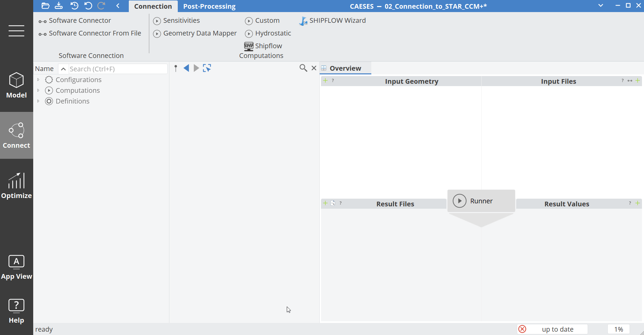Image resolution: width=644 pixels, height=335 pixels.
Task: Click the history restore icon
Action: click(x=74, y=6)
